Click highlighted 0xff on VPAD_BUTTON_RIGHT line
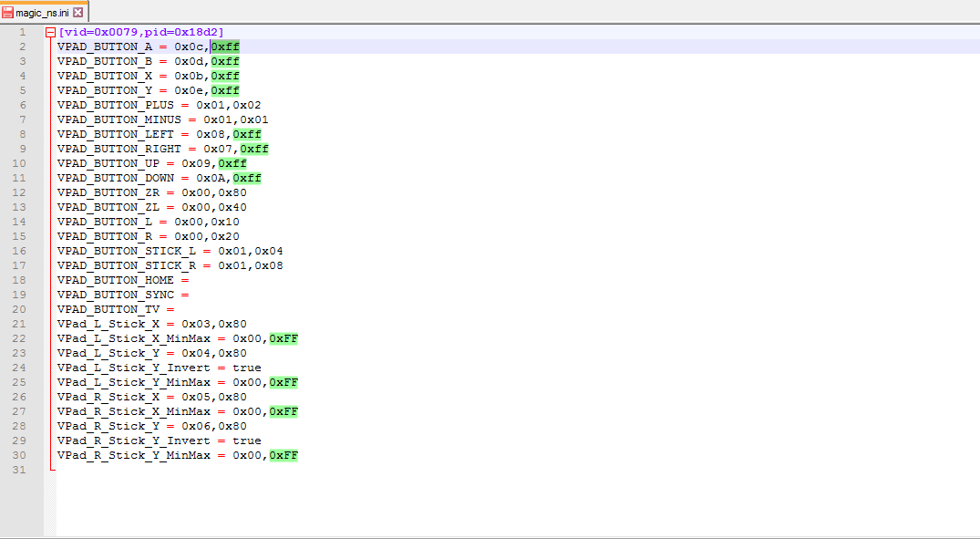The height and width of the screenshot is (539, 980). click(254, 149)
